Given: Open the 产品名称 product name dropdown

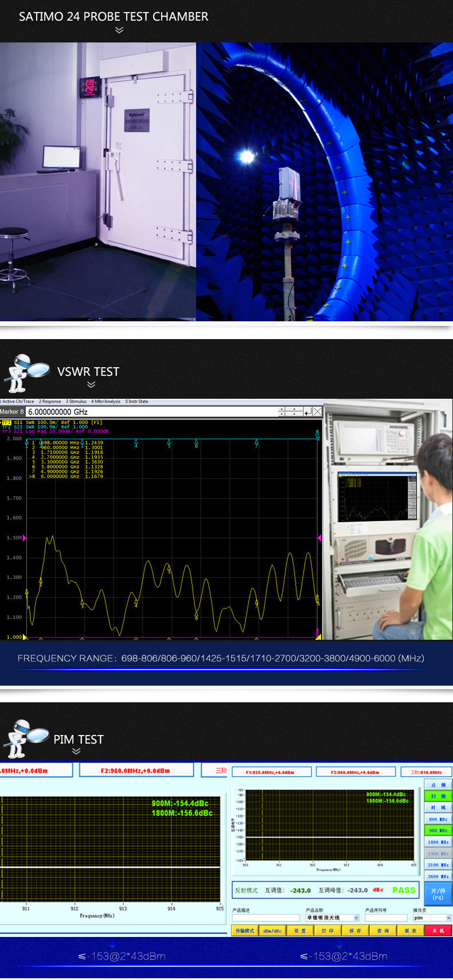Looking at the screenshot, I should (x=356, y=918).
